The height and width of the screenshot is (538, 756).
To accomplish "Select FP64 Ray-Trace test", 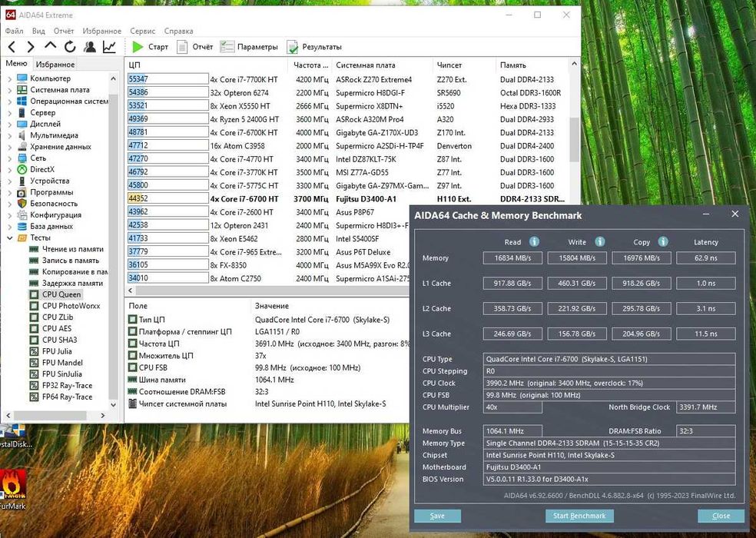I will coord(67,397).
